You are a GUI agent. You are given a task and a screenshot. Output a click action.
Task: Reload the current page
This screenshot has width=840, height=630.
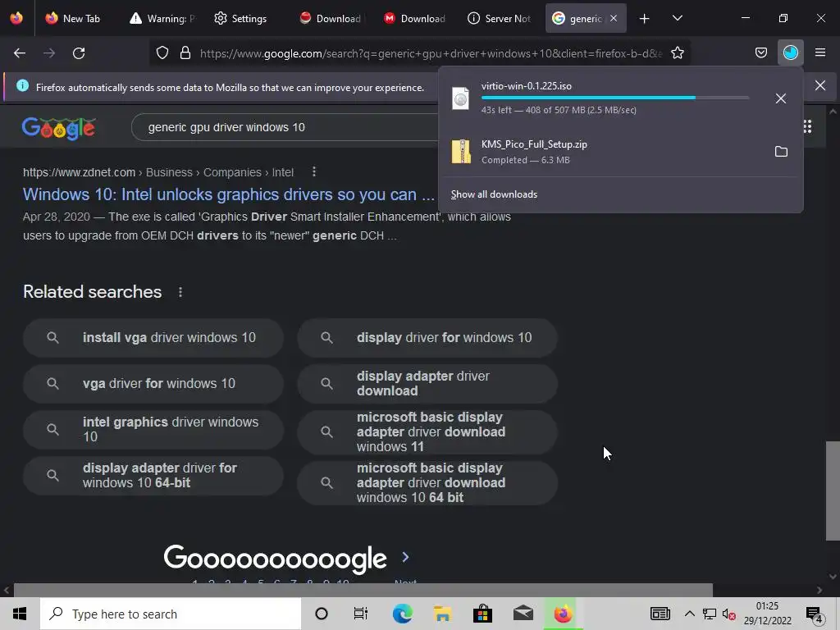[79, 53]
